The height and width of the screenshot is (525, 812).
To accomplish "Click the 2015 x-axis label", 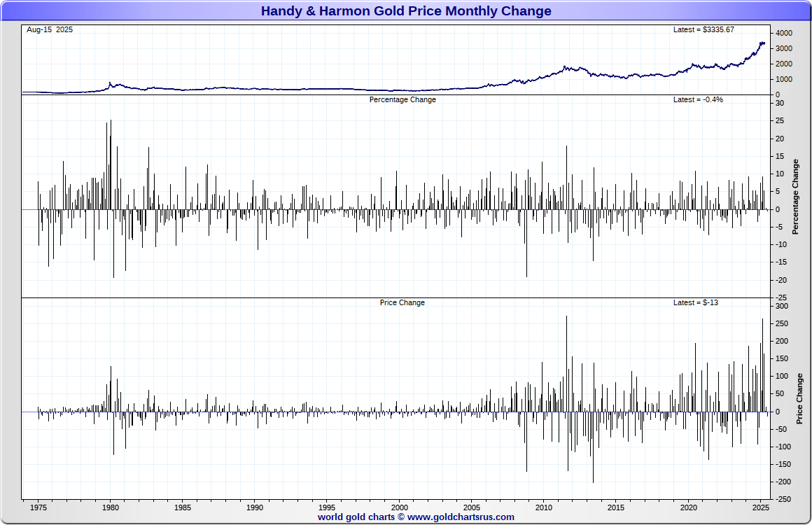I will (616, 507).
